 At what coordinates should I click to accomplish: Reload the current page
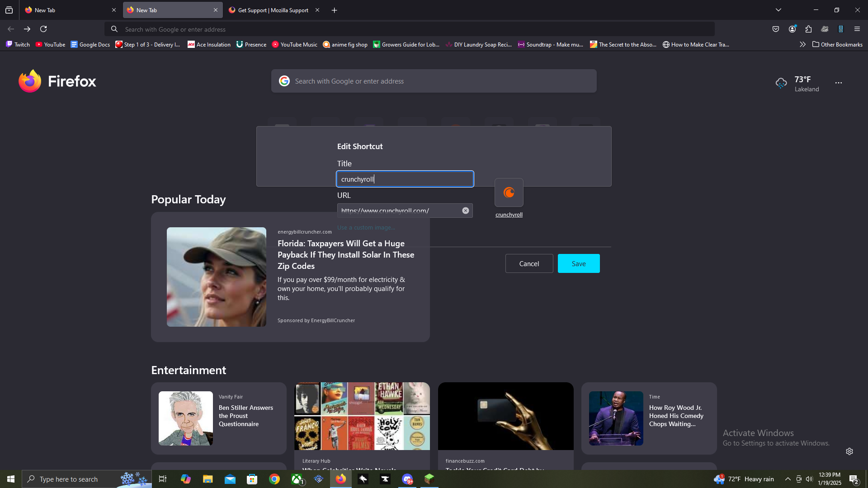point(43,29)
